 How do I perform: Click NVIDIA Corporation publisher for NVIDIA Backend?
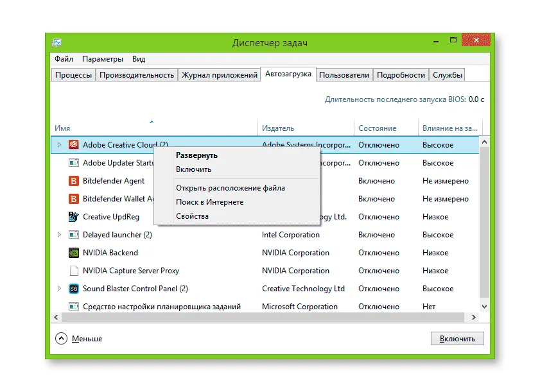[x=295, y=253]
